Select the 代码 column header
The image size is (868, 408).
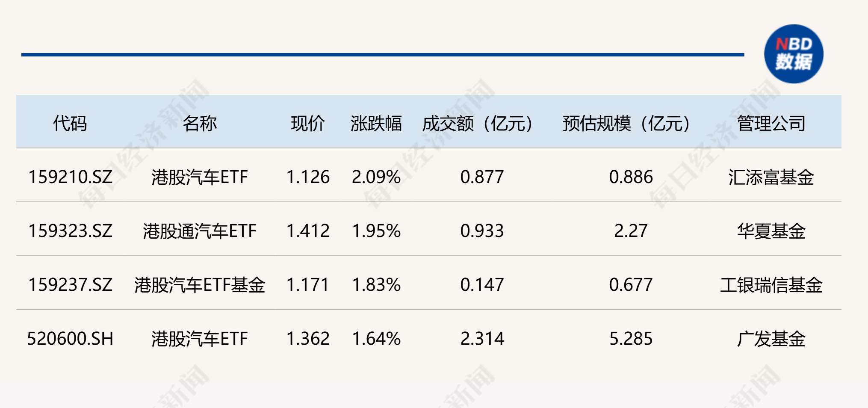click(x=70, y=124)
